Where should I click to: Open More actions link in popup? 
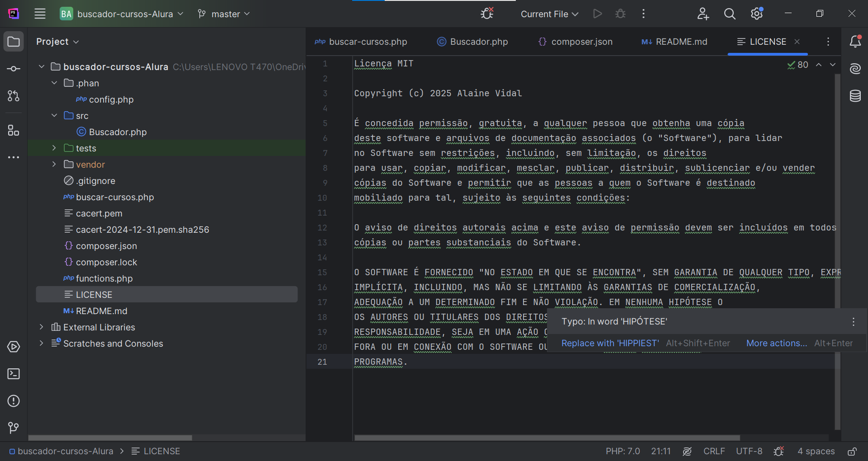(776, 343)
